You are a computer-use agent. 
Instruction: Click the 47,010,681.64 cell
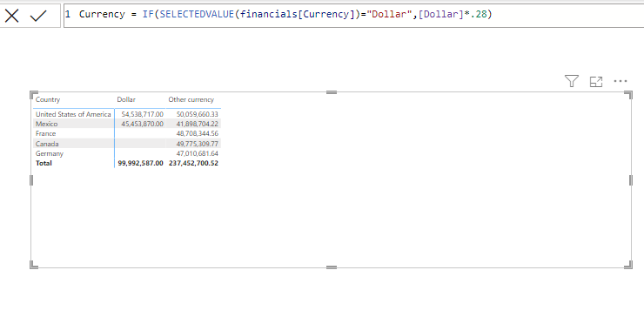click(198, 153)
